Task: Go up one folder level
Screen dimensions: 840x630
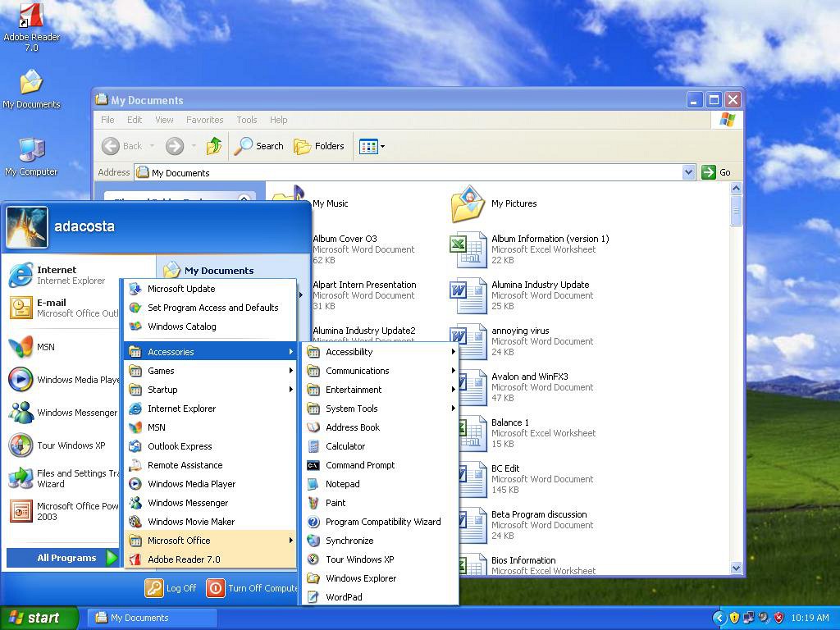Action: click(x=214, y=146)
